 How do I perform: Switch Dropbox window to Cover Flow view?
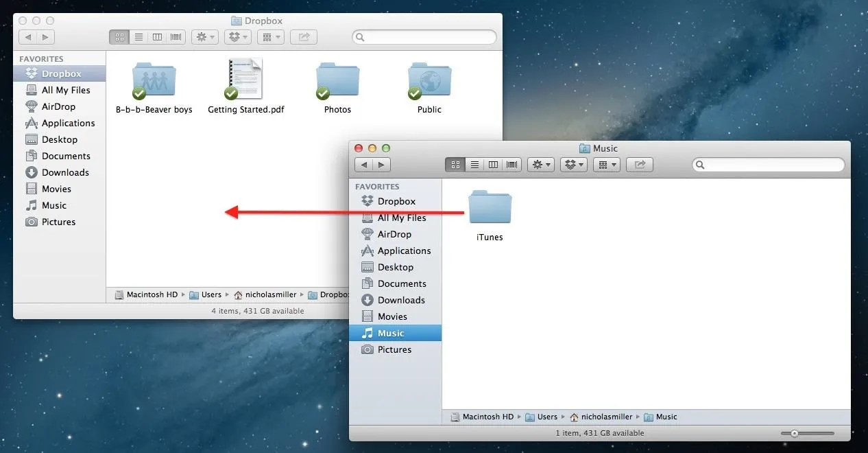coord(176,37)
